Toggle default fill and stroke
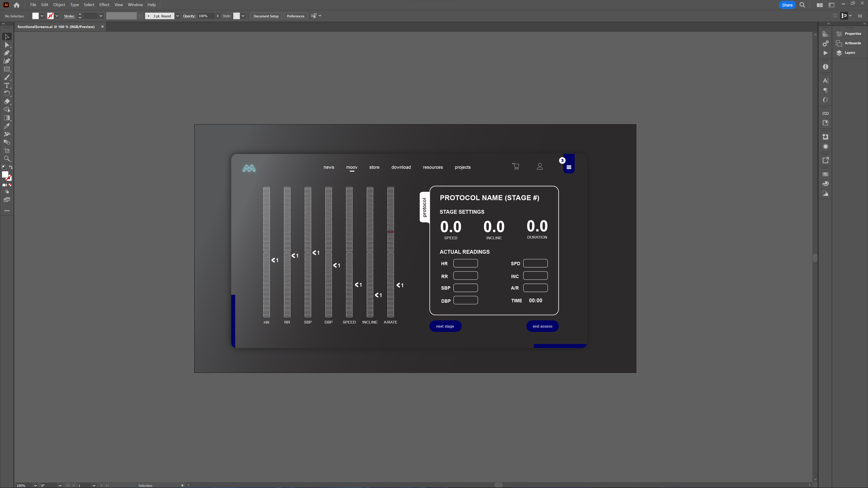The height and width of the screenshot is (488, 868). coord(4,167)
